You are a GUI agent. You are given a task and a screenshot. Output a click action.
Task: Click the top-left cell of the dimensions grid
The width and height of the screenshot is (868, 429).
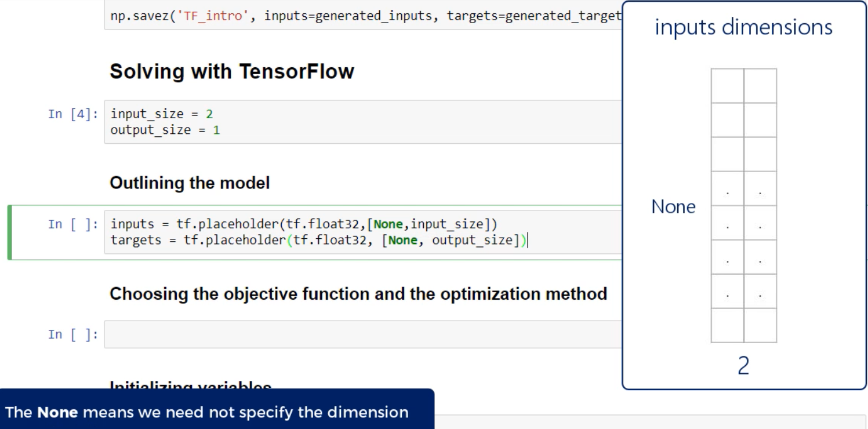[727, 86]
